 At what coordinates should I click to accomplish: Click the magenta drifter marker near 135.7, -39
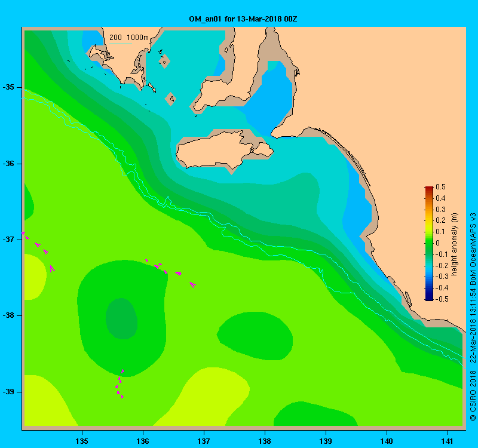click(122, 397)
